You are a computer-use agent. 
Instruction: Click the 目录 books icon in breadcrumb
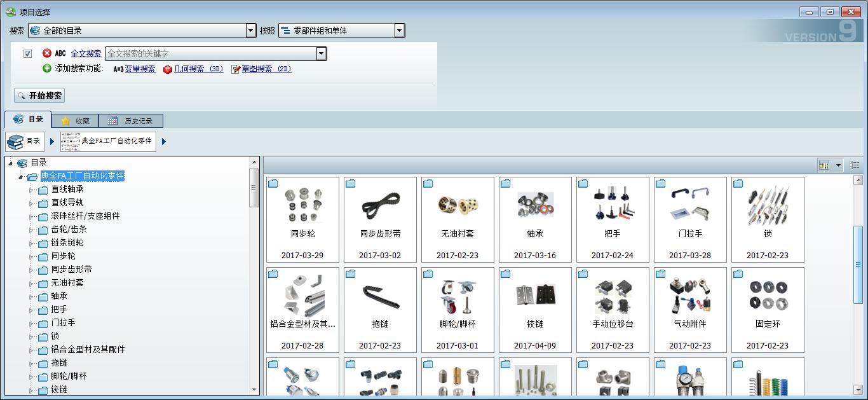16,141
